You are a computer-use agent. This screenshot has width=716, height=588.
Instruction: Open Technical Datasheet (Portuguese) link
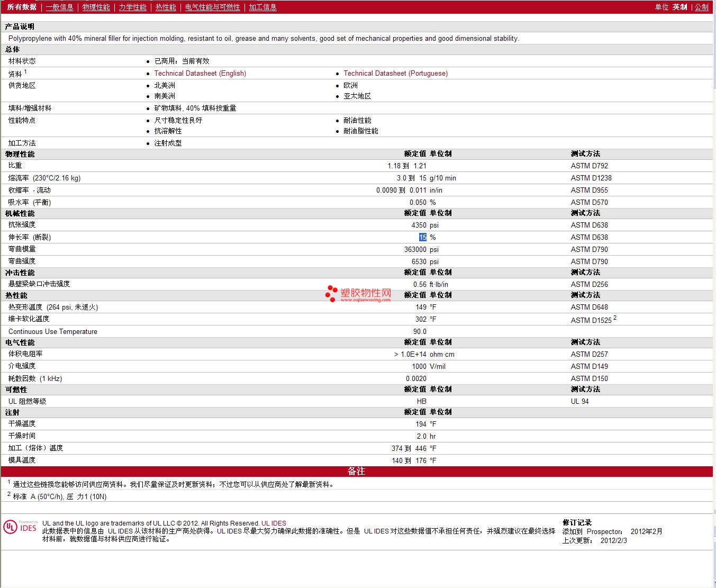click(395, 73)
